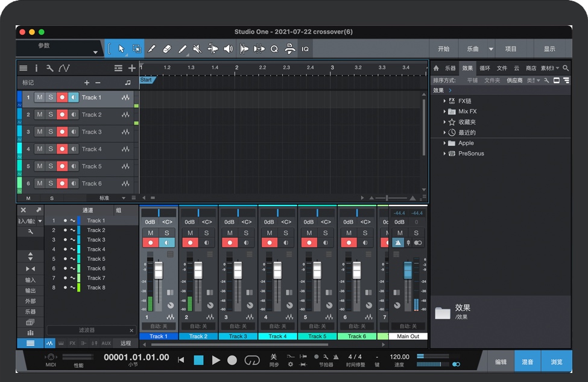Select the Eraser tool

tap(168, 49)
